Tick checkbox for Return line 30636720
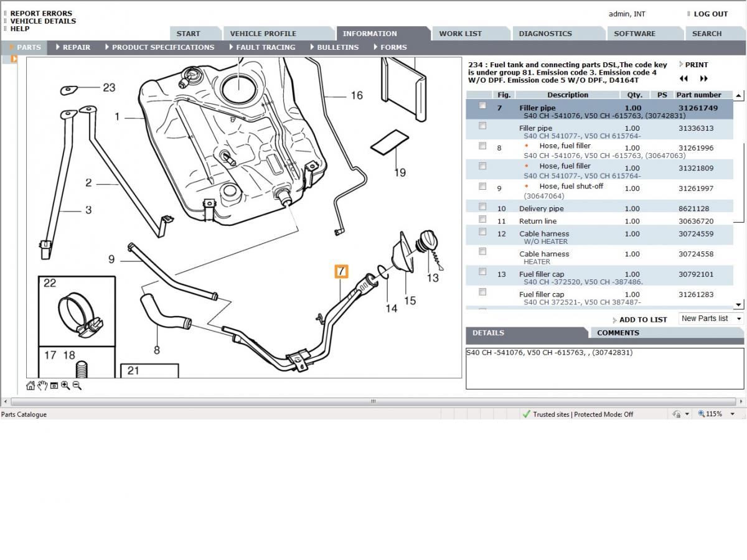This screenshot has height=560, width=747. coord(482,219)
